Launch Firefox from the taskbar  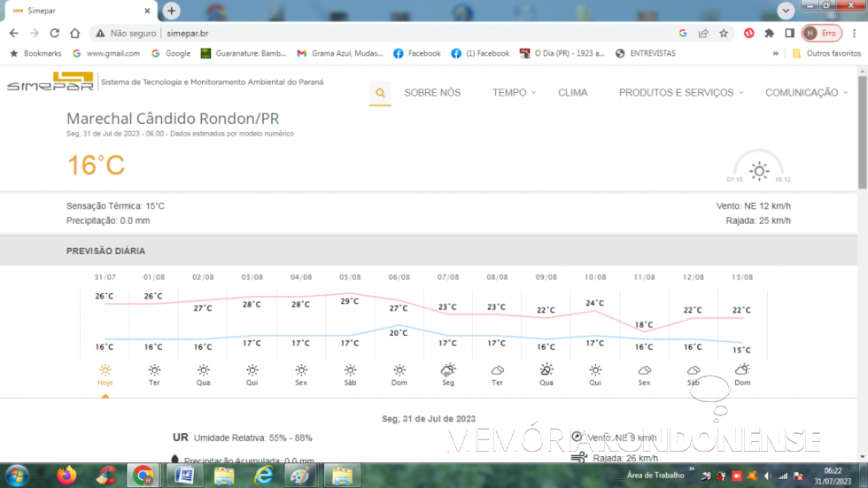pyautogui.click(x=66, y=476)
